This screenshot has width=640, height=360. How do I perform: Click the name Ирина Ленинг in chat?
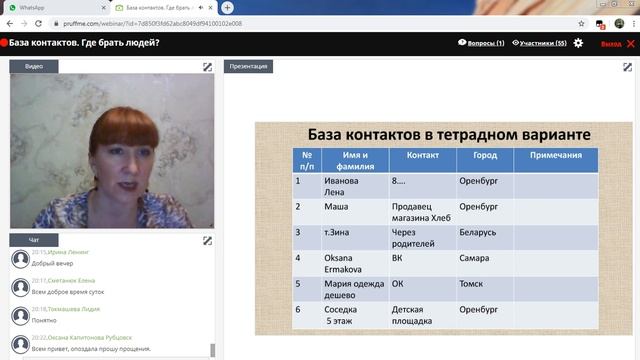pos(68,252)
